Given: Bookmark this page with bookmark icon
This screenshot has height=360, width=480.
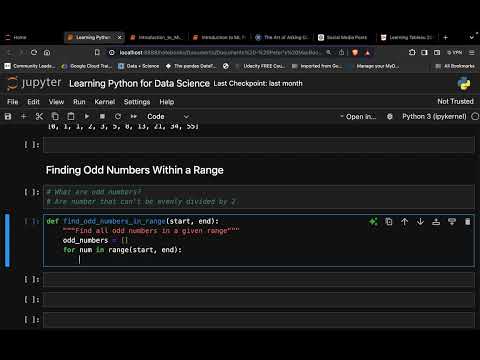Looking at the screenshot, I should coord(97,52).
